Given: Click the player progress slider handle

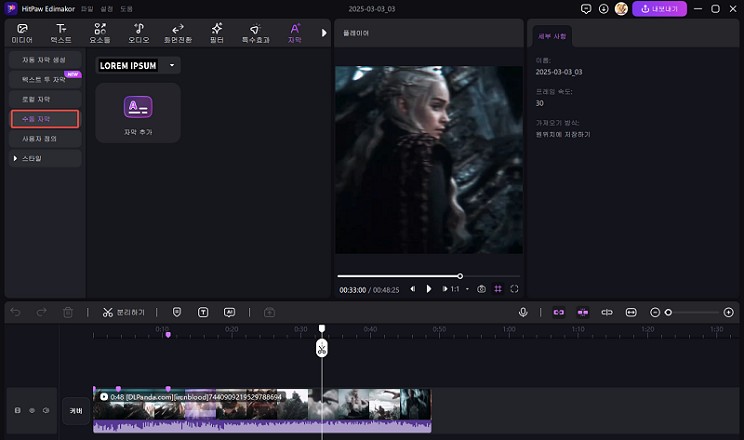Looking at the screenshot, I should click(460, 276).
